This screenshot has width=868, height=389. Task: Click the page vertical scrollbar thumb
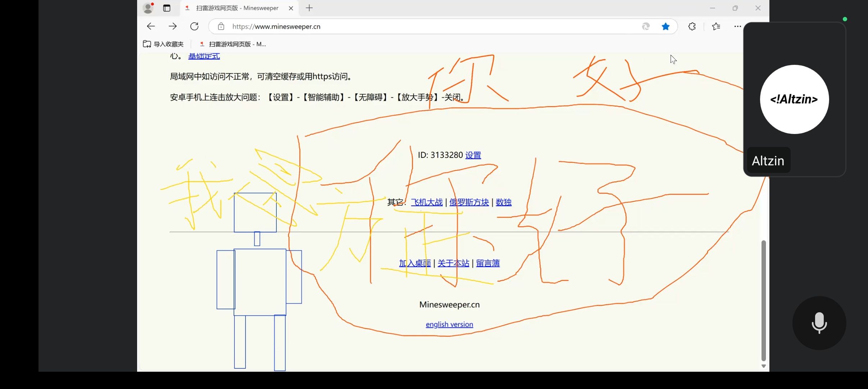pyautogui.click(x=763, y=300)
